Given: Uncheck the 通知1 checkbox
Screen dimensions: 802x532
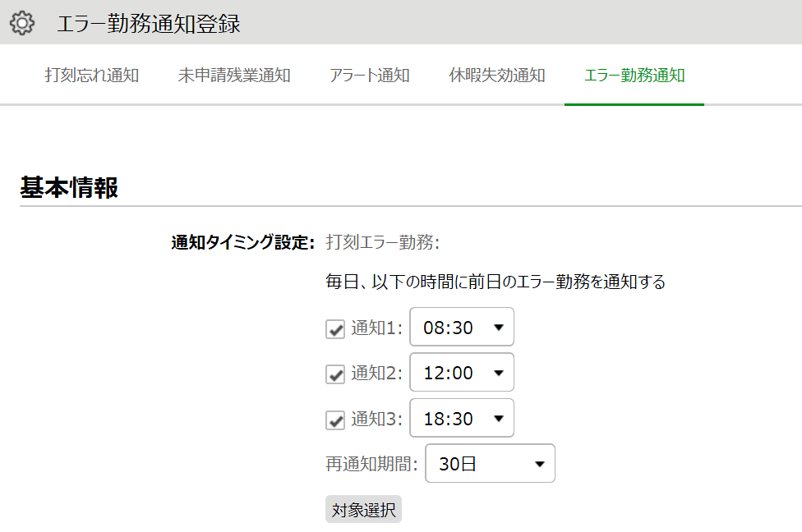Looking at the screenshot, I should [335, 329].
